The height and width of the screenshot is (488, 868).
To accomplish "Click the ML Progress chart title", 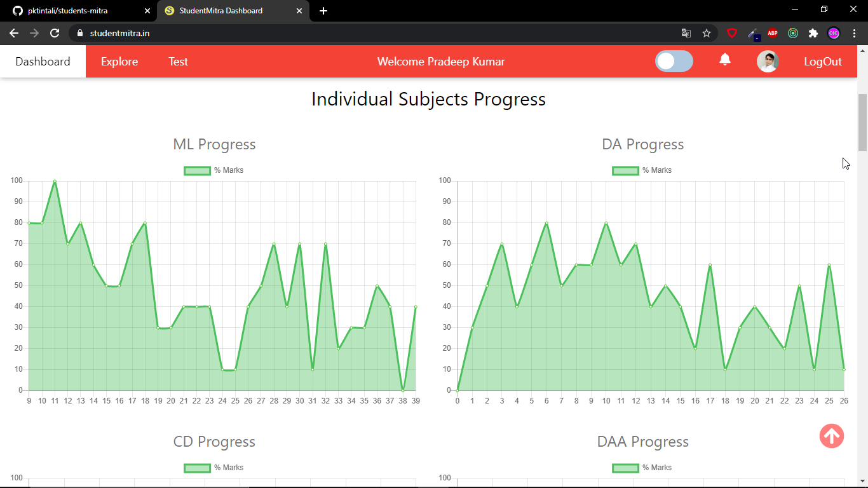I will click(x=214, y=144).
